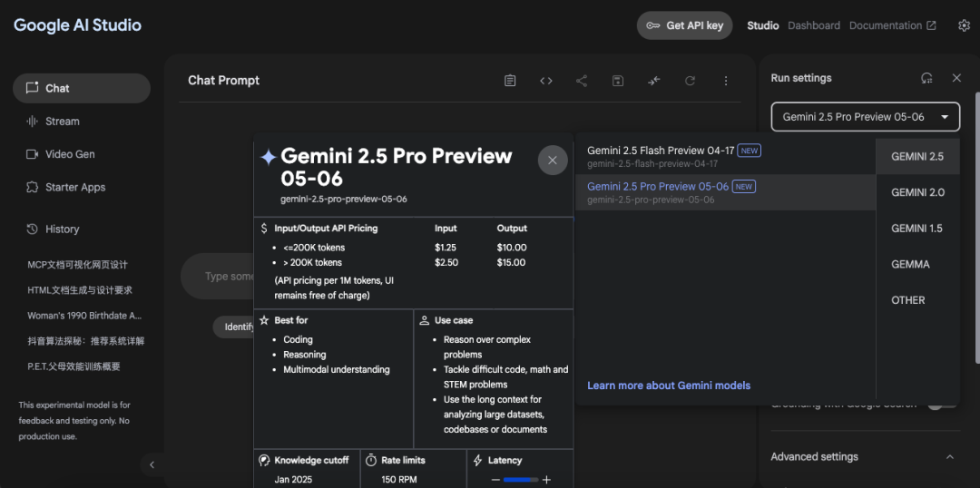The height and width of the screenshot is (488, 980).
Task: Click the $1.25 input price value
Action: pos(446,248)
